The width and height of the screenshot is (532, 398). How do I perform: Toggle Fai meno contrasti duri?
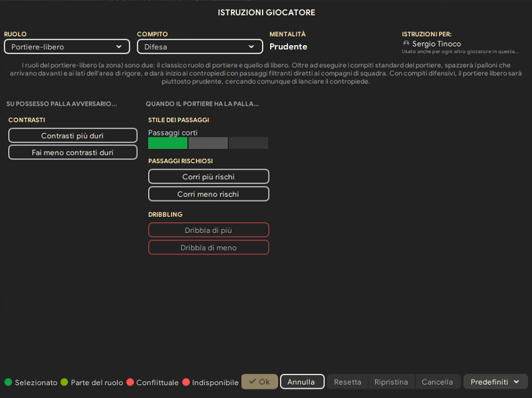pyautogui.click(x=73, y=152)
